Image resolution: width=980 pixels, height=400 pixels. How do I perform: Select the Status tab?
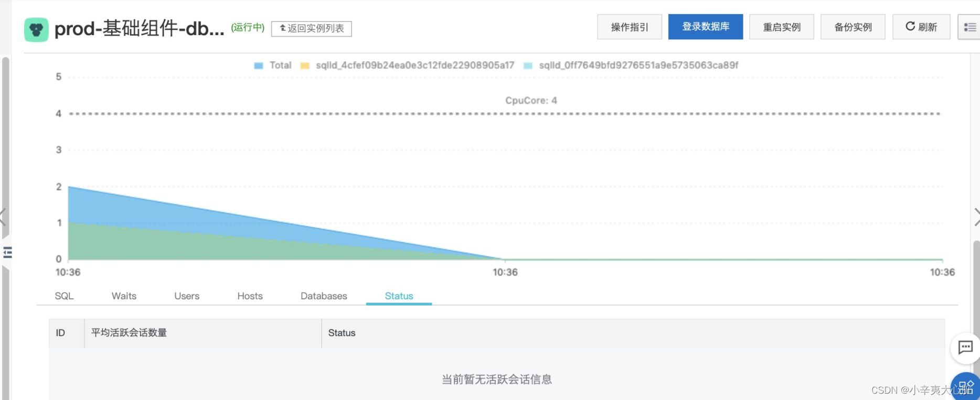pyautogui.click(x=399, y=296)
